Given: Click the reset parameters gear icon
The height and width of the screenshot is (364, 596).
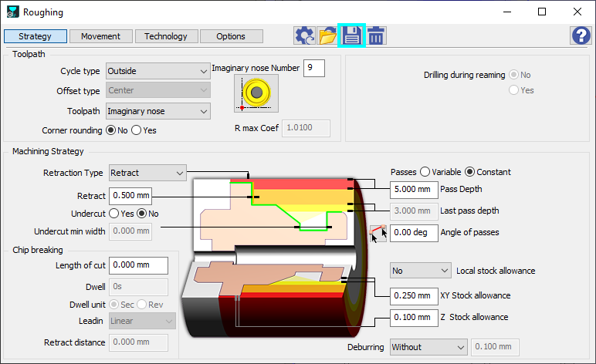Looking at the screenshot, I should pos(305,35).
